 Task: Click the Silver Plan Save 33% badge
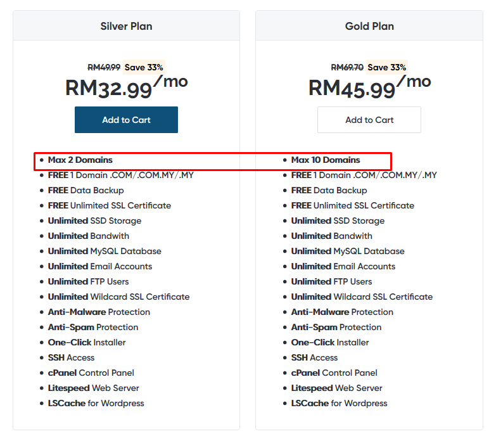pyautogui.click(x=144, y=67)
